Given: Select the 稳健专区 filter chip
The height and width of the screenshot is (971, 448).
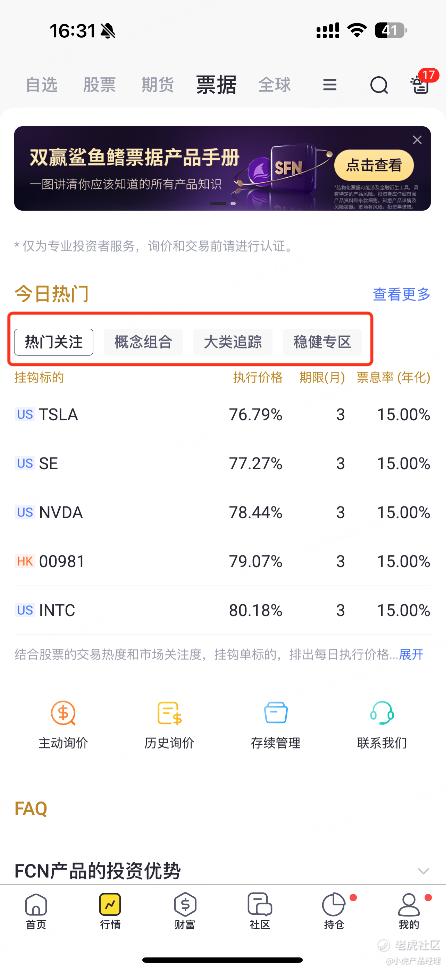Looking at the screenshot, I should click(x=322, y=342).
